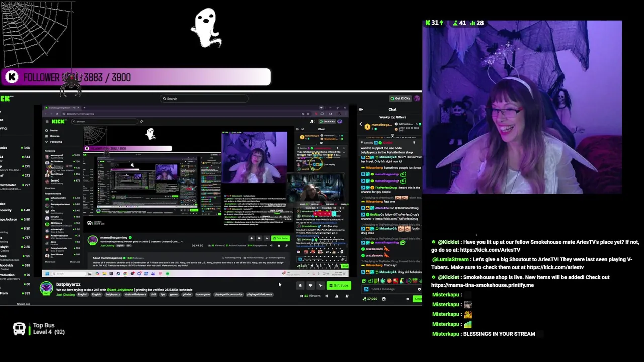Click the Top Bus Level 4 bus icon

19,329
